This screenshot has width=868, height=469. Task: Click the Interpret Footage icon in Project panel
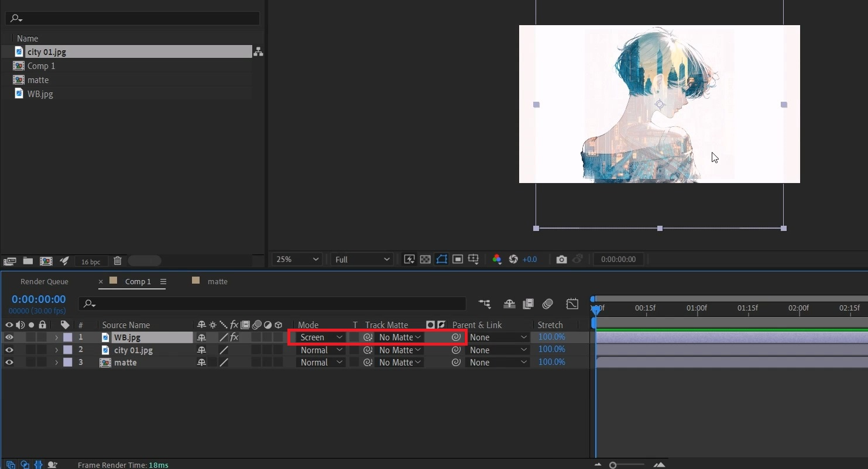click(9, 261)
